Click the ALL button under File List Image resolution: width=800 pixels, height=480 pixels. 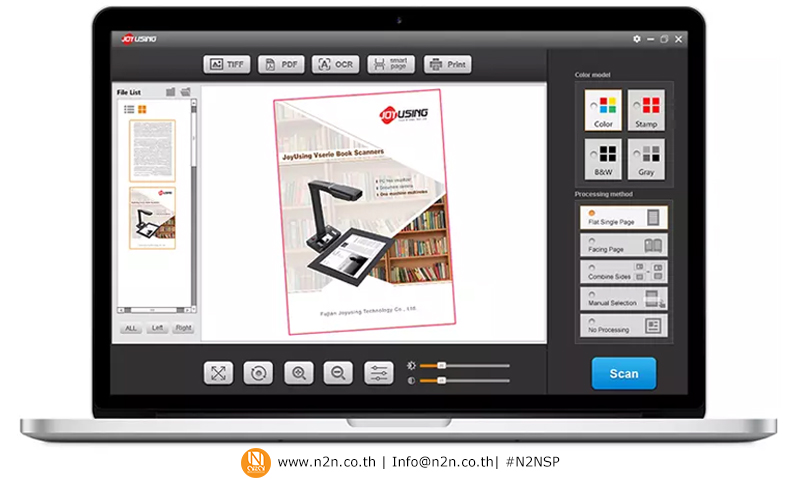point(131,327)
